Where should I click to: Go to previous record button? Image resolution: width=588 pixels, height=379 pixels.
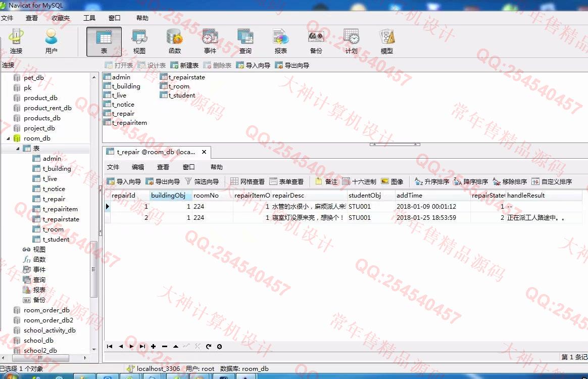coord(120,346)
